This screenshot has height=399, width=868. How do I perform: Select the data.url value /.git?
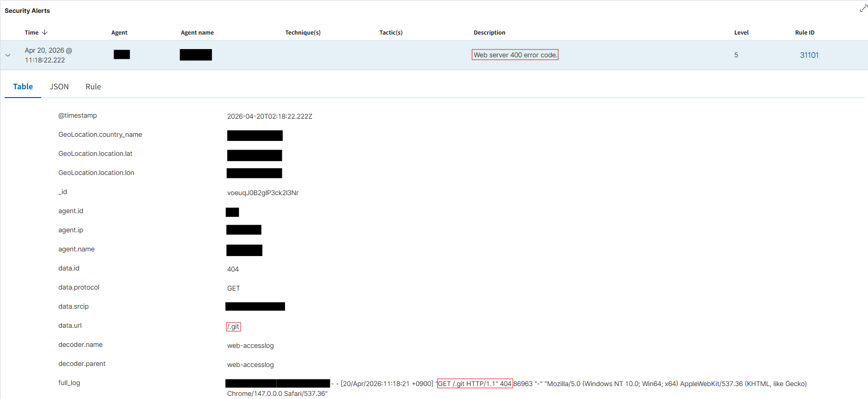click(233, 326)
